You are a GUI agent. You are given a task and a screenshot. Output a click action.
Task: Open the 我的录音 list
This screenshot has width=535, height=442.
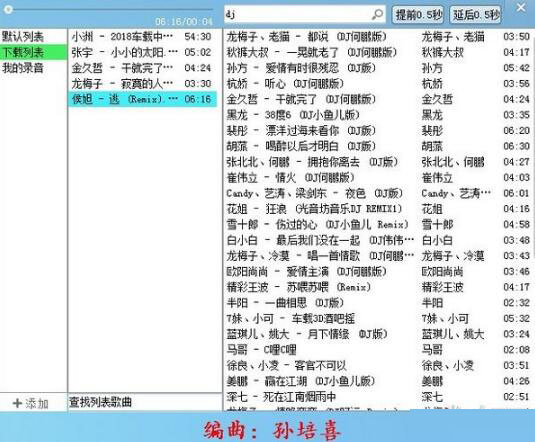33,68
